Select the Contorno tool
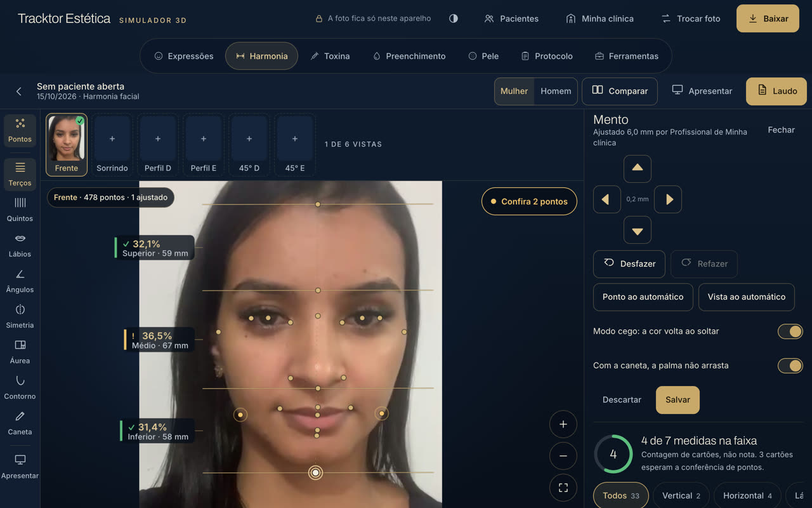The width and height of the screenshot is (812, 508). coord(20,388)
